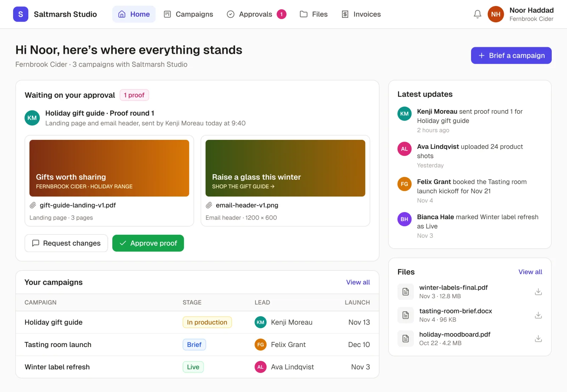The height and width of the screenshot is (392, 567).
Task: Open the Holiday gift guide campaign row
Action: pyautogui.click(x=197, y=322)
